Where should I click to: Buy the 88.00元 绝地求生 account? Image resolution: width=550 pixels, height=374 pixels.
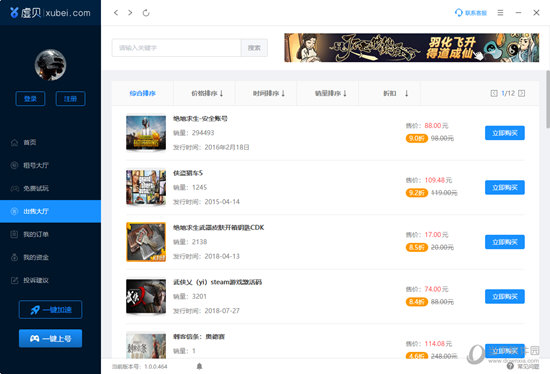point(505,133)
